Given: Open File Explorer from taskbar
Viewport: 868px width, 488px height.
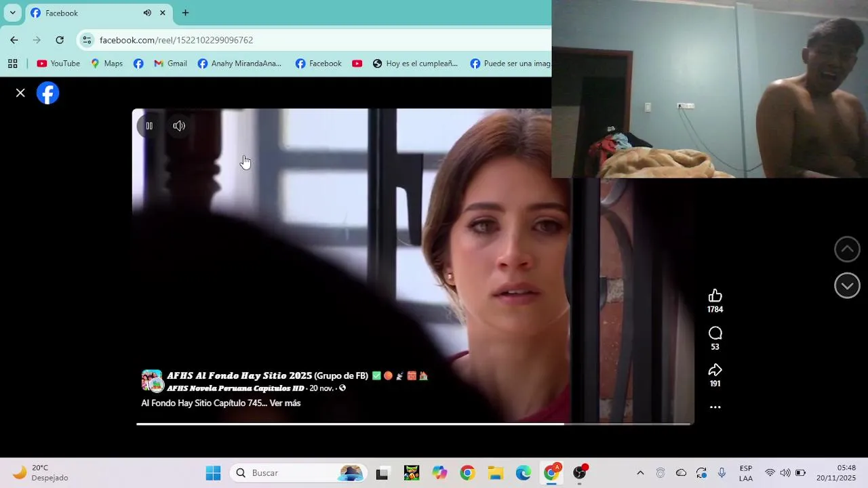Looking at the screenshot, I should (496, 473).
